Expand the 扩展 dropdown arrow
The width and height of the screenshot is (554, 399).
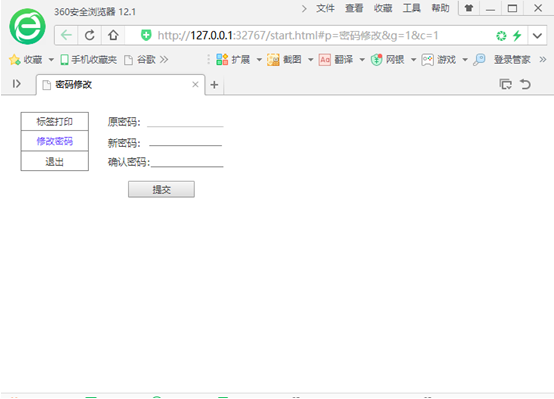click(x=259, y=60)
